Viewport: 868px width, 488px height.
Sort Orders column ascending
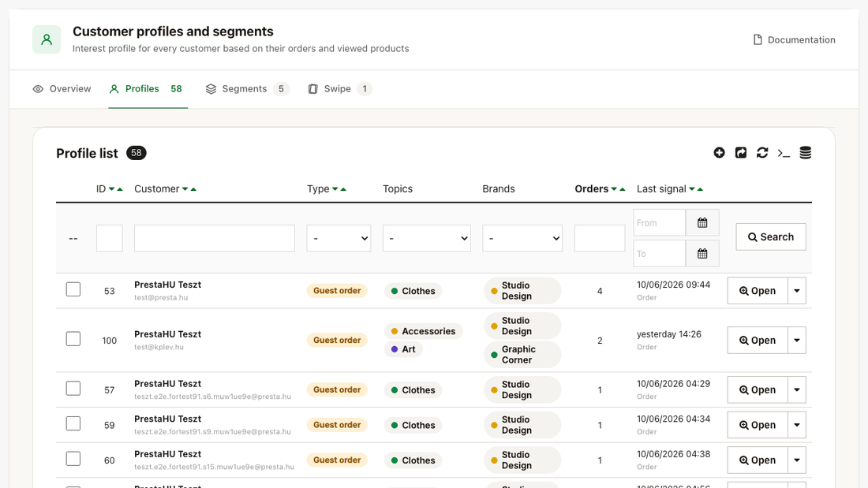point(623,189)
